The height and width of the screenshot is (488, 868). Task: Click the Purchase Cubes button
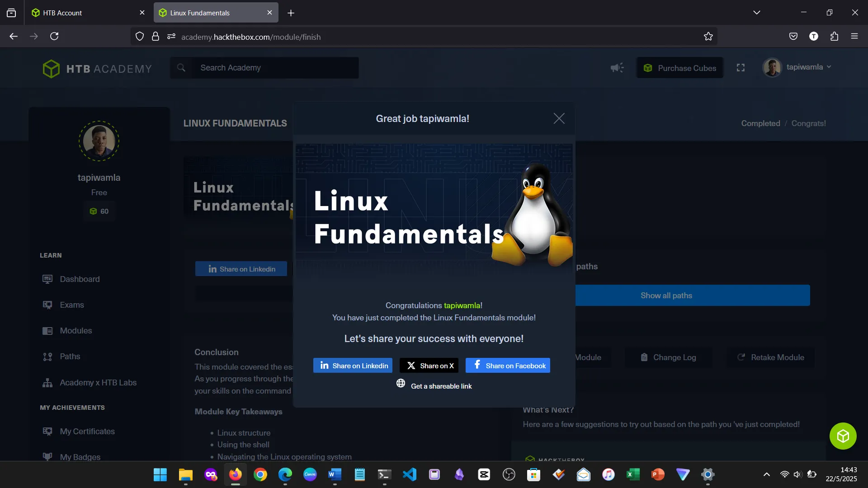(680, 68)
